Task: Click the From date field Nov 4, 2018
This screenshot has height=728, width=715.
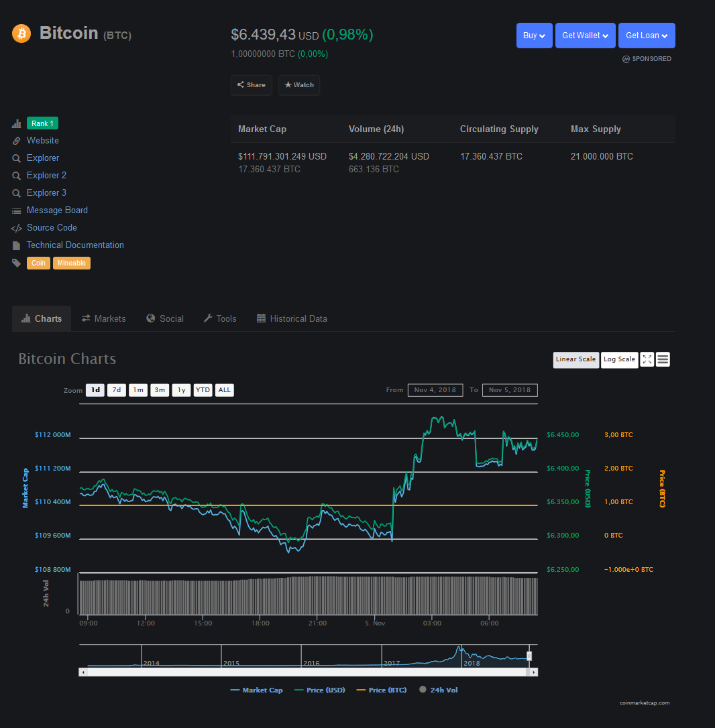Action: [435, 390]
